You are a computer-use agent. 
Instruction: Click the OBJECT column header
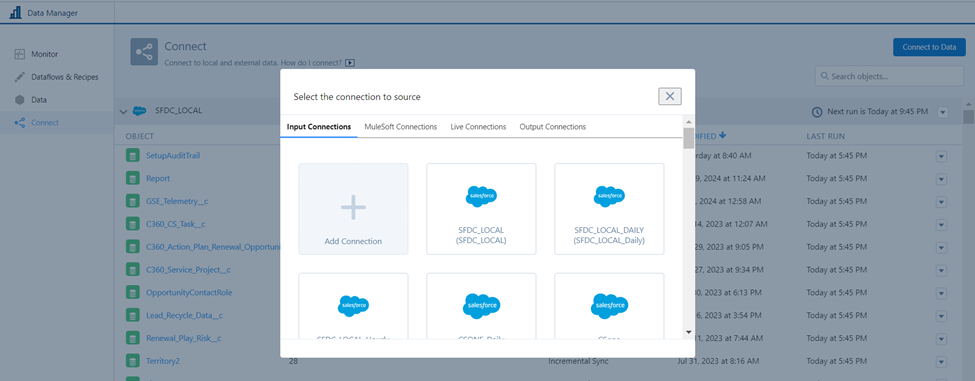(x=139, y=136)
